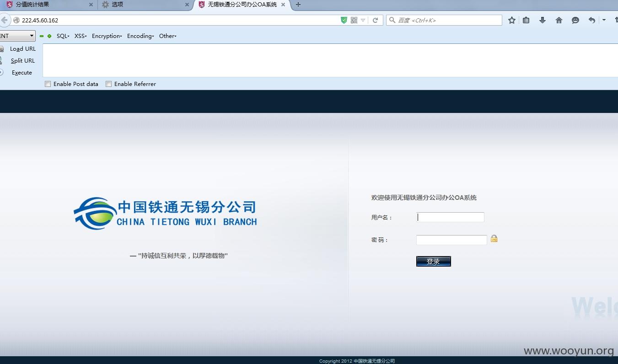Enable Post data checkbox
The width and height of the screenshot is (618, 364).
click(x=48, y=84)
